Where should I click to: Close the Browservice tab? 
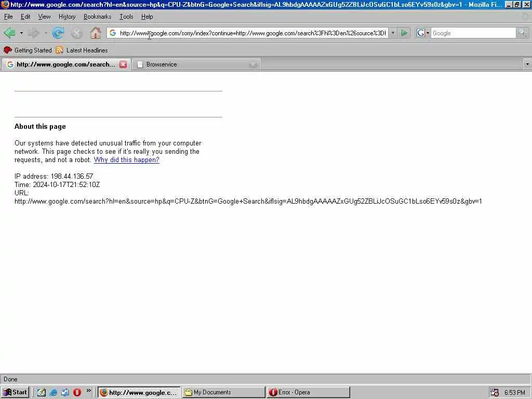click(253, 64)
